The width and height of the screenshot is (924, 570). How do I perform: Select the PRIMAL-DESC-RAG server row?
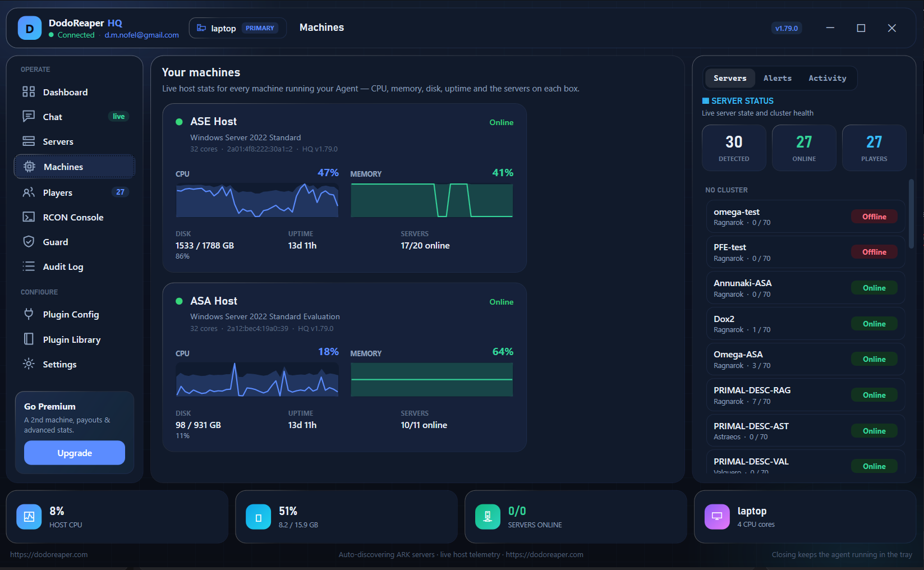(x=806, y=395)
